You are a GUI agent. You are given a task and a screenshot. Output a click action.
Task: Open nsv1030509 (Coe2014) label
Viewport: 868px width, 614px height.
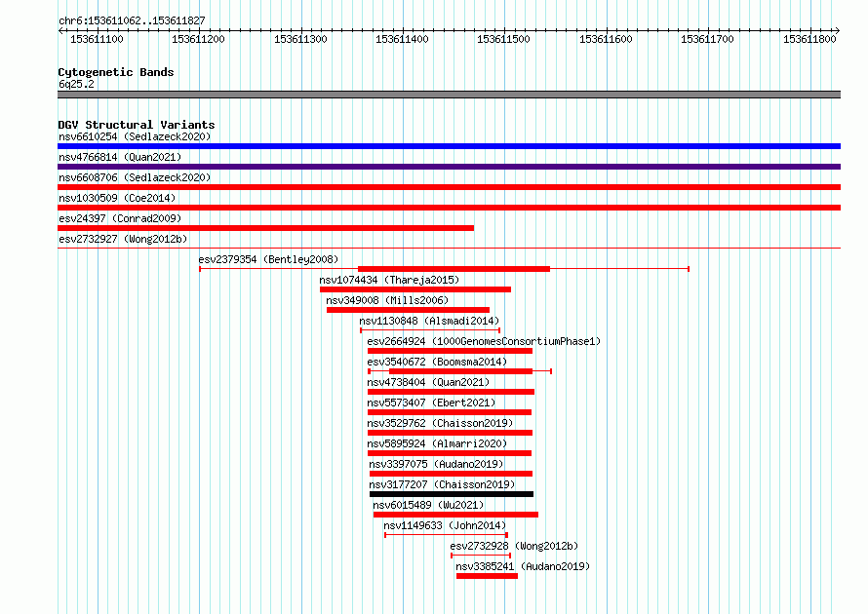(x=117, y=198)
